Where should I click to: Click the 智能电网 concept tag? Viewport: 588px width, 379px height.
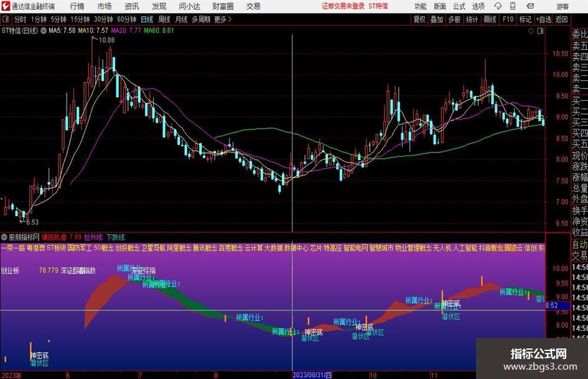[355, 248]
